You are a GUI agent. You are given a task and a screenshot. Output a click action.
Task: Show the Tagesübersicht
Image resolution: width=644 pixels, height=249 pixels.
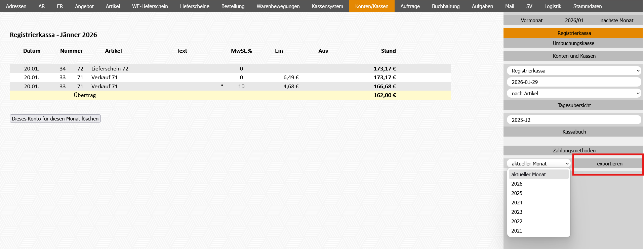[574, 105]
